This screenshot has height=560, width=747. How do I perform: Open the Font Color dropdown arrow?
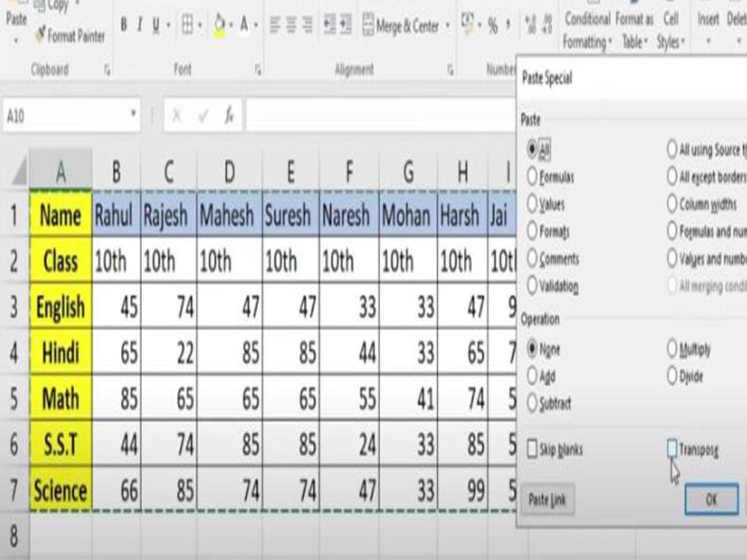pos(255,25)
